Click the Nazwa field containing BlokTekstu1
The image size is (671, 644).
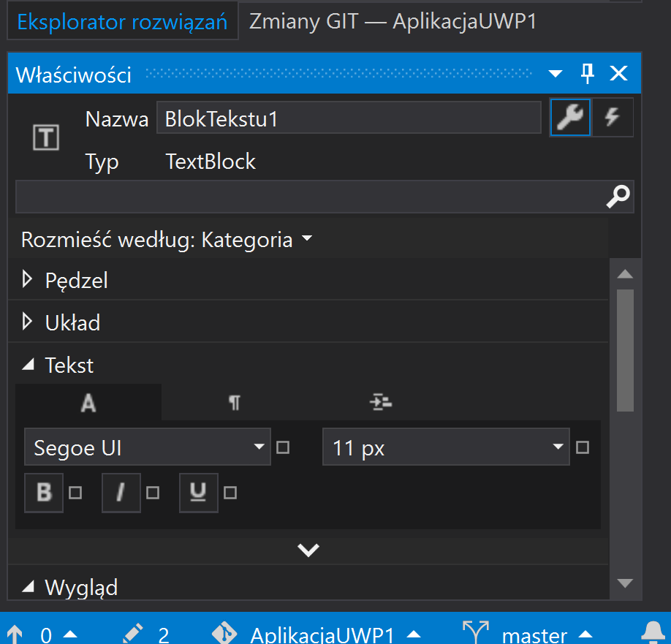click(349, 118)
